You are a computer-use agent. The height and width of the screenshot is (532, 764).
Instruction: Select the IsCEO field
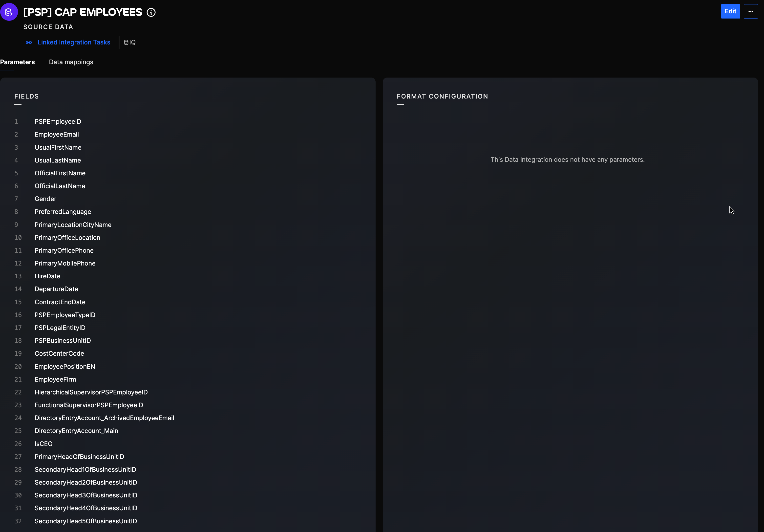click(43, 444)
